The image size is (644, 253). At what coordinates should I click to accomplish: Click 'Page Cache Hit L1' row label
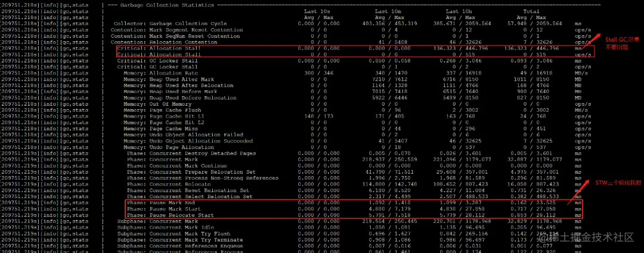(177, 116)
